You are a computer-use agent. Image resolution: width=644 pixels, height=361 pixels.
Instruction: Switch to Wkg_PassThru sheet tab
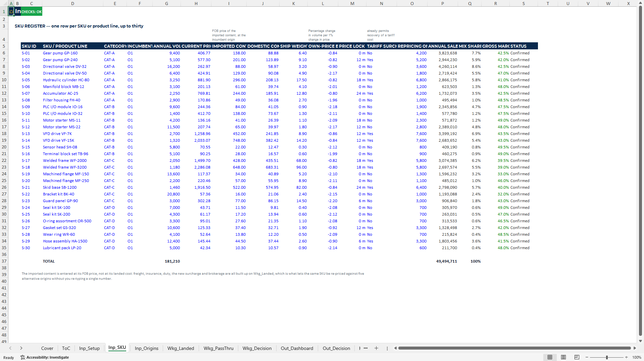click(x=218, y=348)
